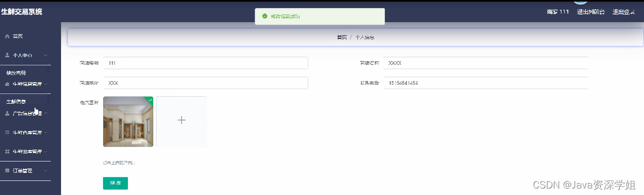644x195 pixels.
Task: Click the 生鲜交易系统 title
Action: pos(22,12)
